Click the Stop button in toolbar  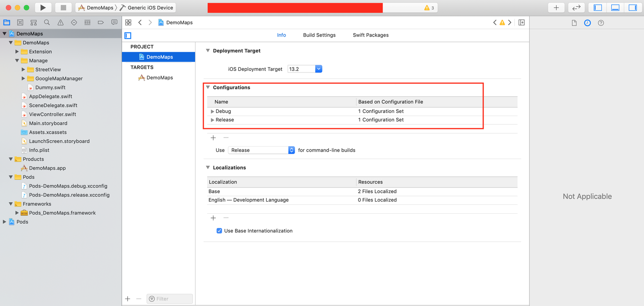[x=63, y=7]
